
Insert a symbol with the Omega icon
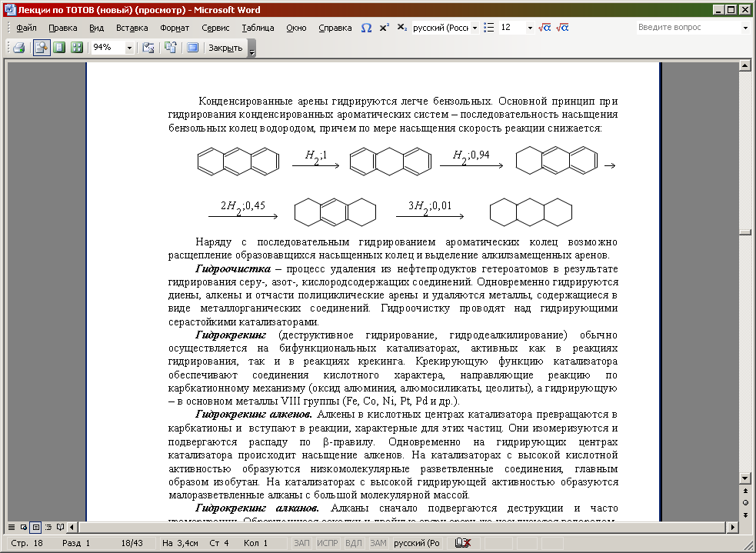click(x=366, y=28)
